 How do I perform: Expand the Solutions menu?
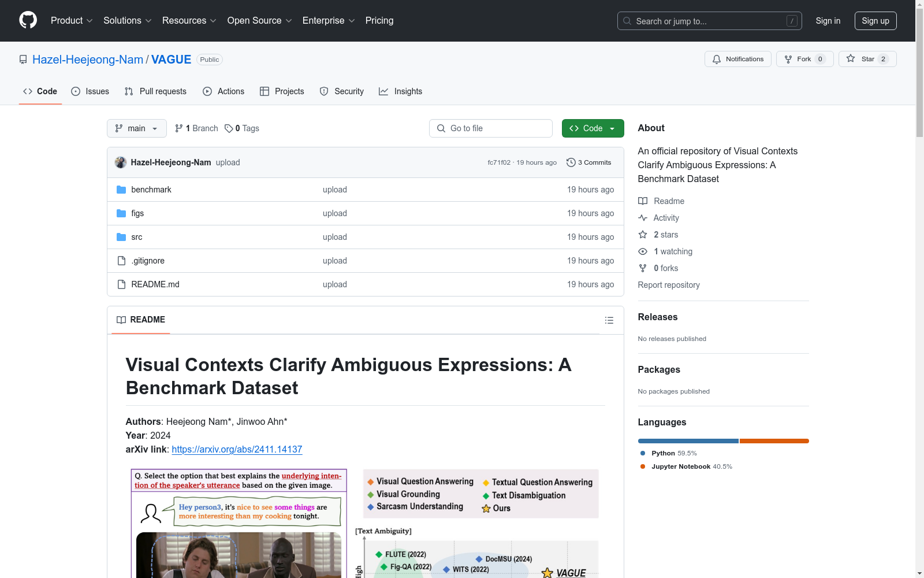tap(127, 20)
